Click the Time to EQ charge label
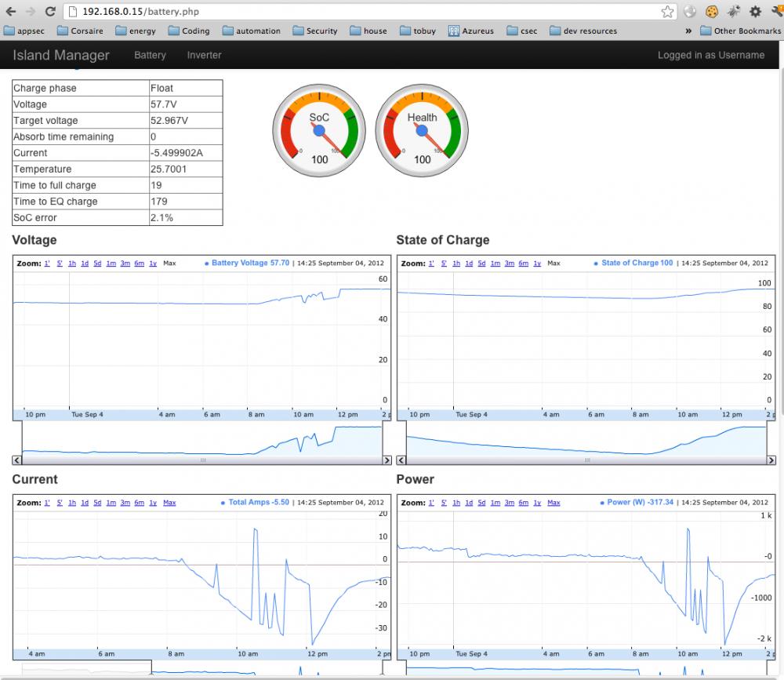Viewport: 784px width, 680px height. [x=56, y=201]
